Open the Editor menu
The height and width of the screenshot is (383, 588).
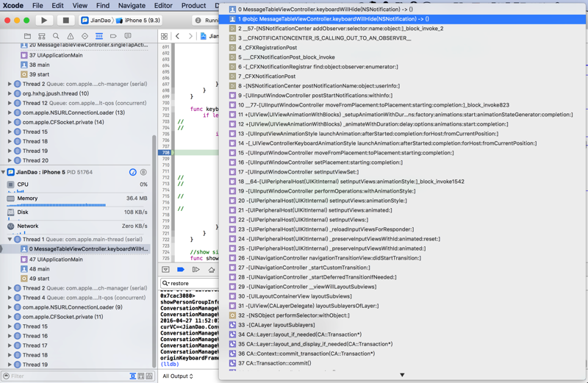163,6
